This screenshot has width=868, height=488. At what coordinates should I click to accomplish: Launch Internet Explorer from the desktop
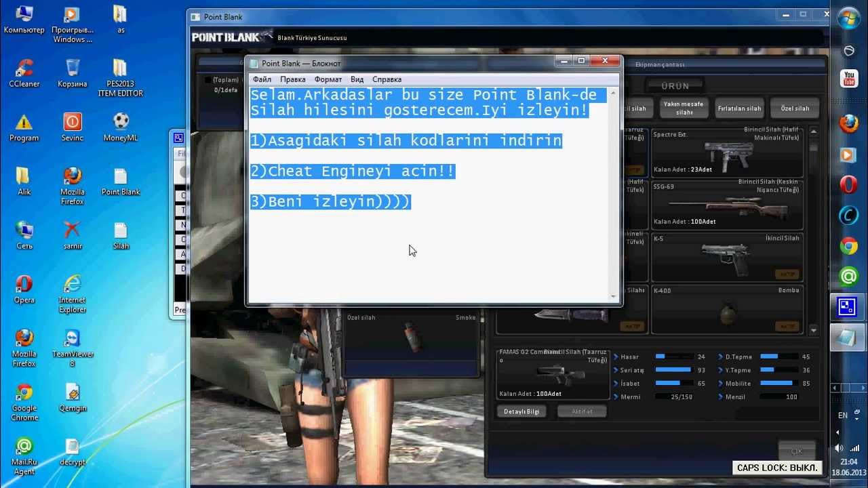[73, 295]
